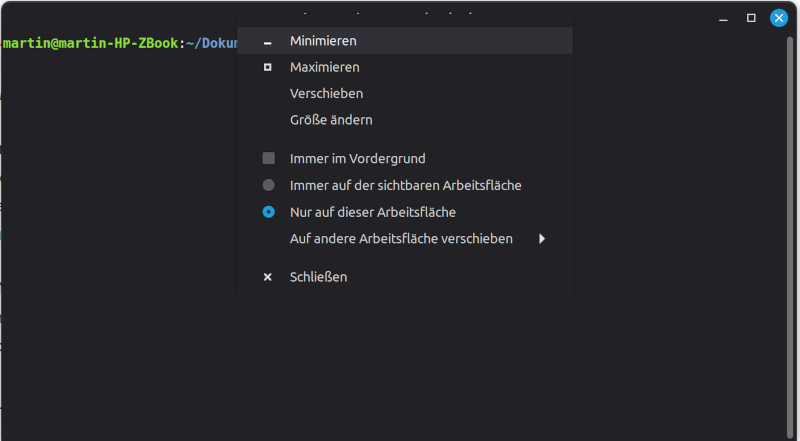The height and width of the screenshot is (441, 800).
Task: Click the X icon beside Schließen
Action: pyautogui.click(x=267, y=277)
